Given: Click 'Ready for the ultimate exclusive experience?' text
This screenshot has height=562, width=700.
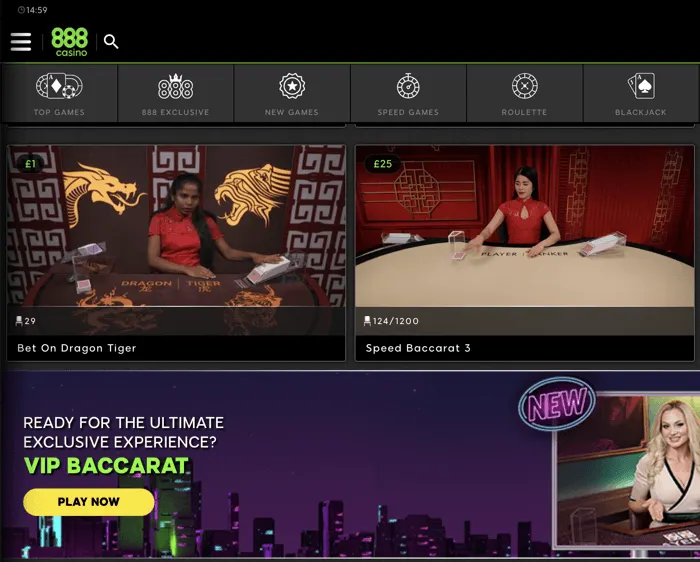Looking at the screenshot, I should (x=124, y=432).
